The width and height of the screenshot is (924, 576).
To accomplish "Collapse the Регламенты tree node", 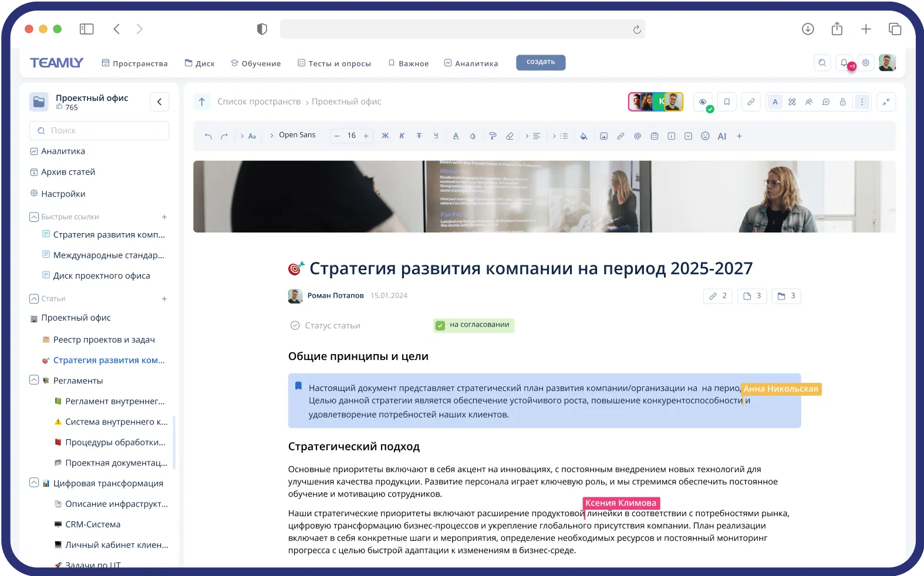I will [34, 380].
